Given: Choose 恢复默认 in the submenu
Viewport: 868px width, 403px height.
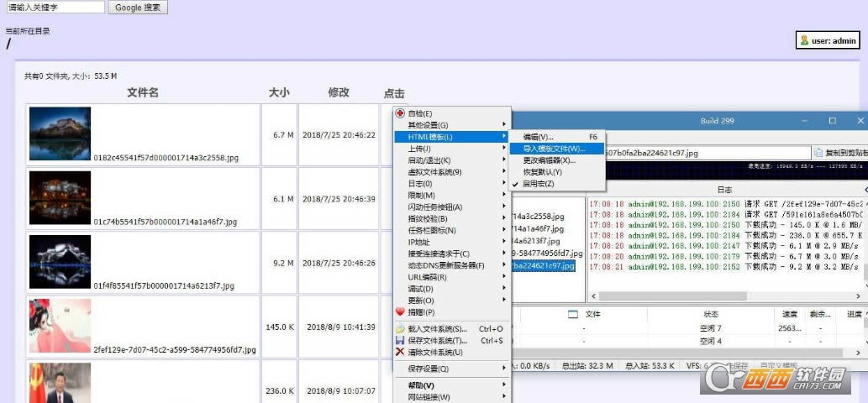Looking at the screenshot, I should point(542,172).
